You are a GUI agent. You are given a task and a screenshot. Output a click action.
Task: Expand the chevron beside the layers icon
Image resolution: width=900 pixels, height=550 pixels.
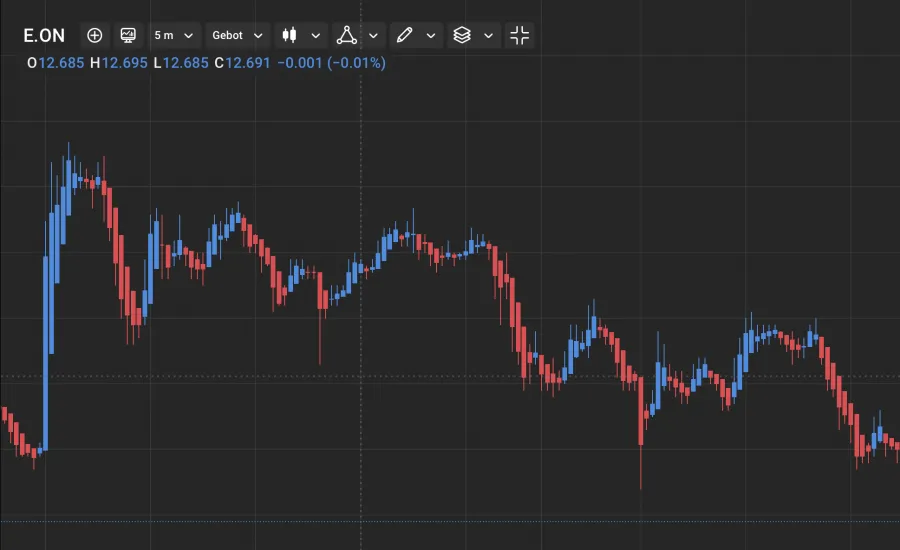pos(488,36)
